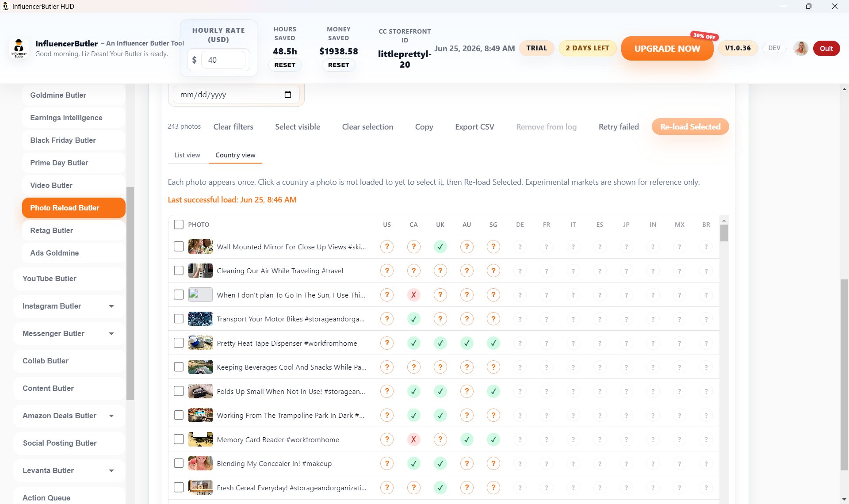Open the Pretty Heat Tape Dispenser thumbnail

[200, 343]
